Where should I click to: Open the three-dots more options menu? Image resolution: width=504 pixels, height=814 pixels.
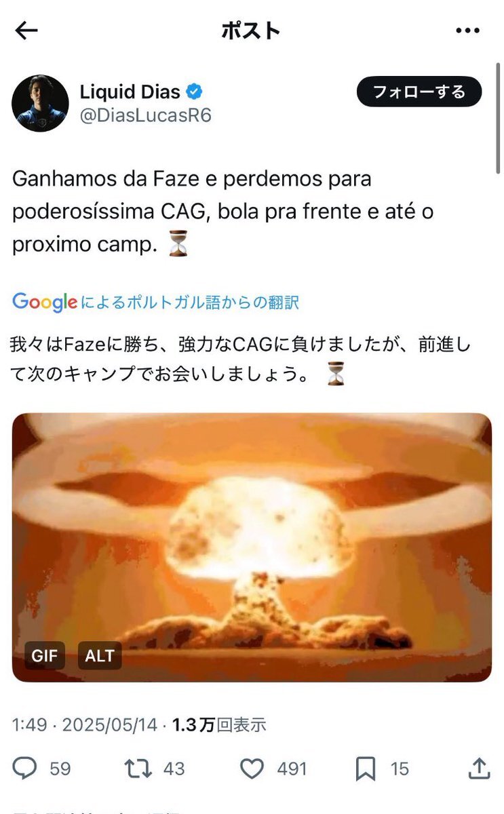click(x=467, y=31)
